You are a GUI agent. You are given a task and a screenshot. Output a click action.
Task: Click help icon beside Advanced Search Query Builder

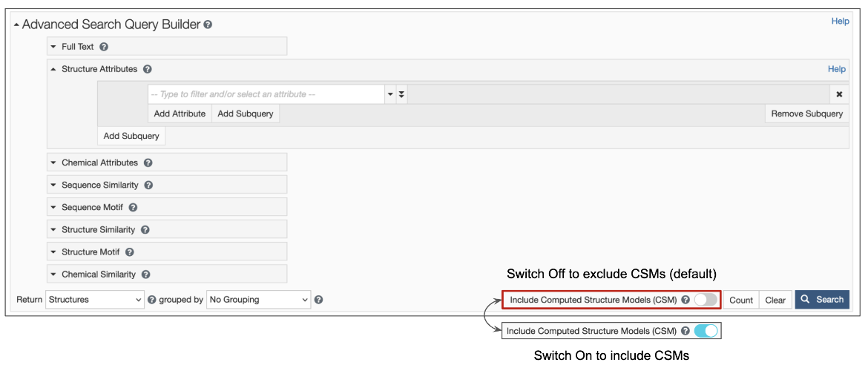(x=208, y=24)
